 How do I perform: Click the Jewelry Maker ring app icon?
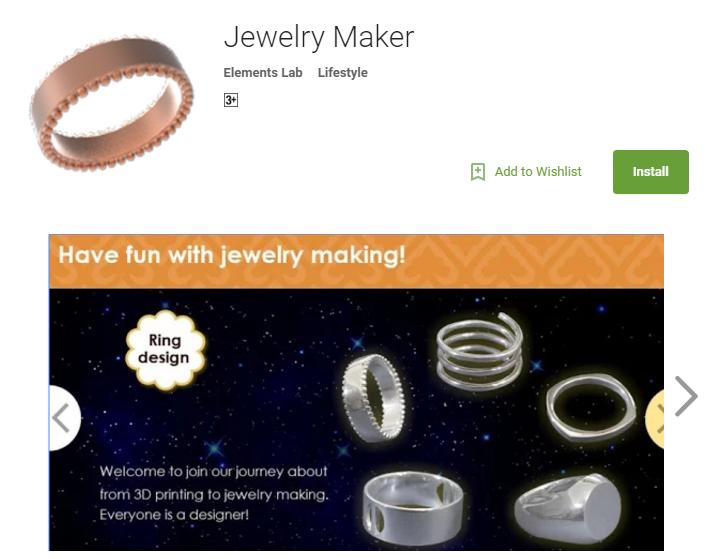point(112,103)
